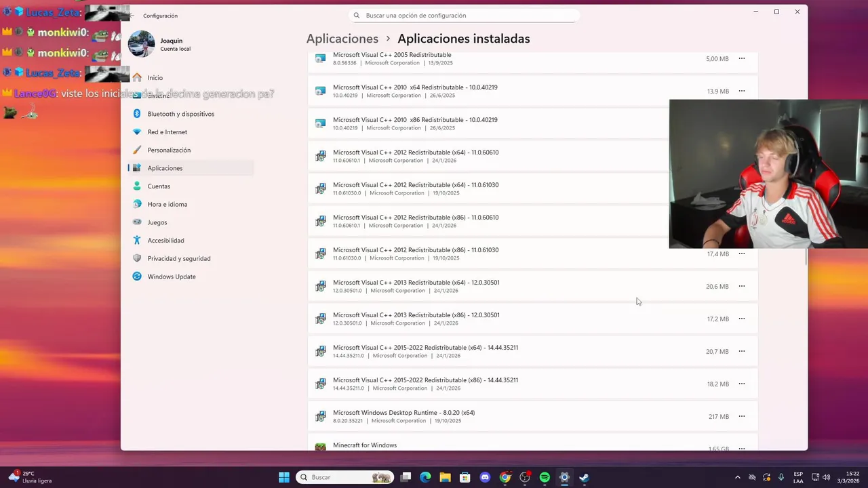Click the 217 MB size value
Viewport: 868px width, 488px height.
pyautogui.click(x=719, y=417)
